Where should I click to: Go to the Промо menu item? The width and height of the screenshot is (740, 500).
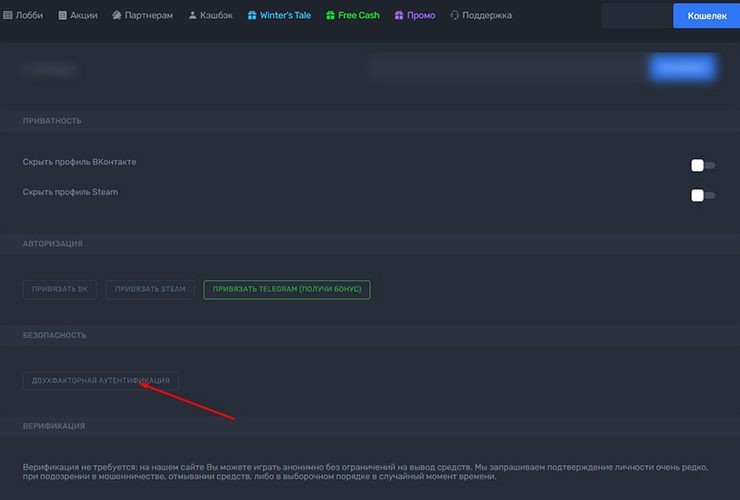[421, 16]
